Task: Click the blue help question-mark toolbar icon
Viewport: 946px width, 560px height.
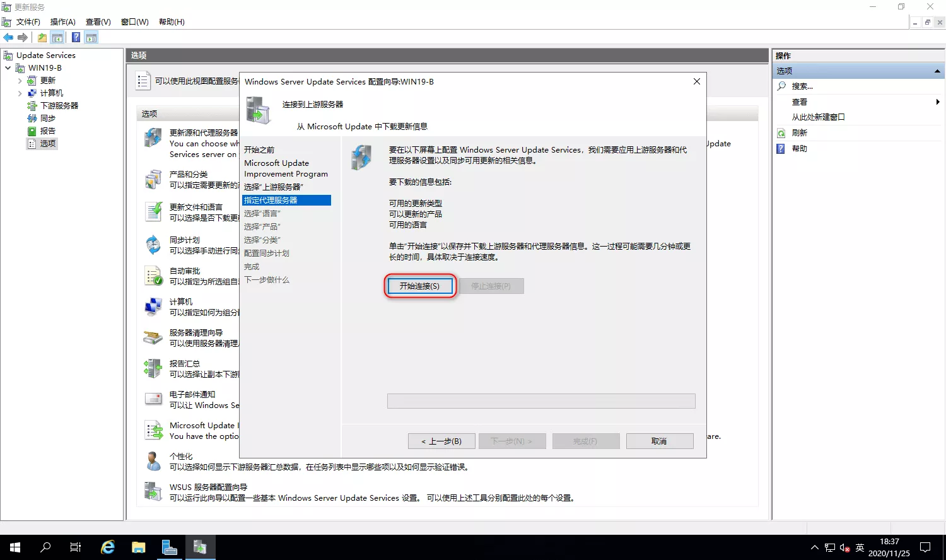Action: tap(76, 38)
